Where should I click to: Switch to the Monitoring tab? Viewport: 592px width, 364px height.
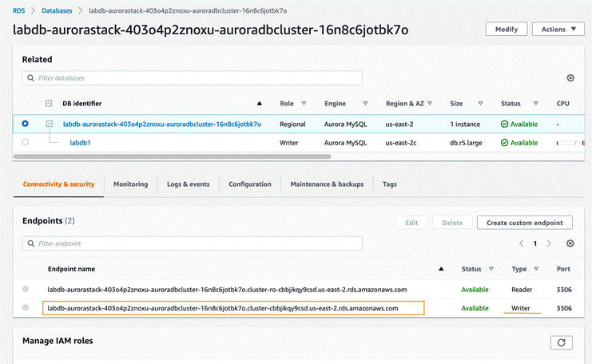[x=131, y=184]
